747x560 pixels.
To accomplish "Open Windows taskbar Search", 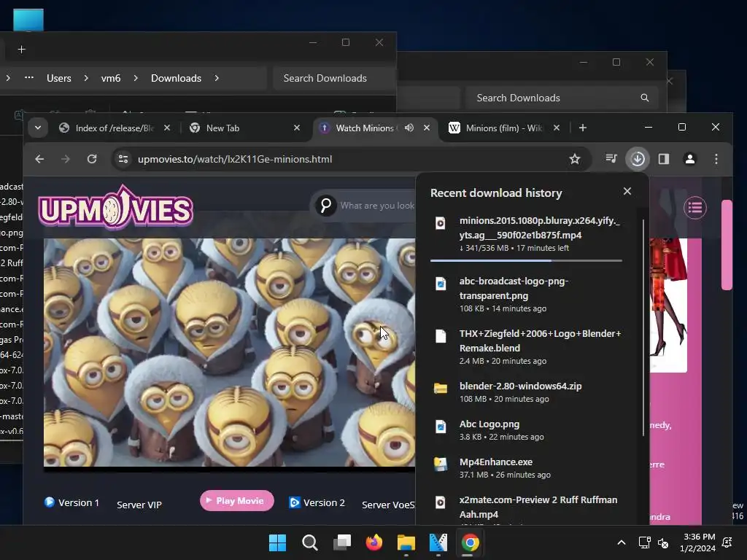I will pos(310,542).
